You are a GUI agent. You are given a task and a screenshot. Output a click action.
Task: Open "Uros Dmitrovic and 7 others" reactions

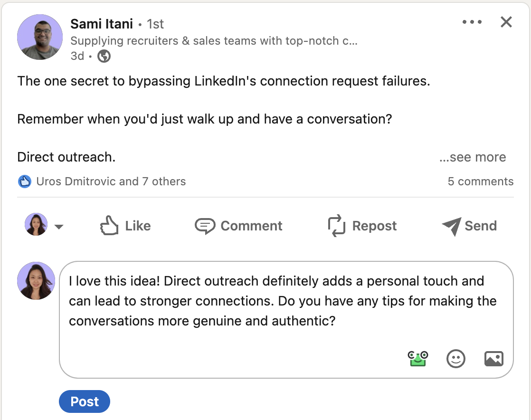tap(111, 181)
